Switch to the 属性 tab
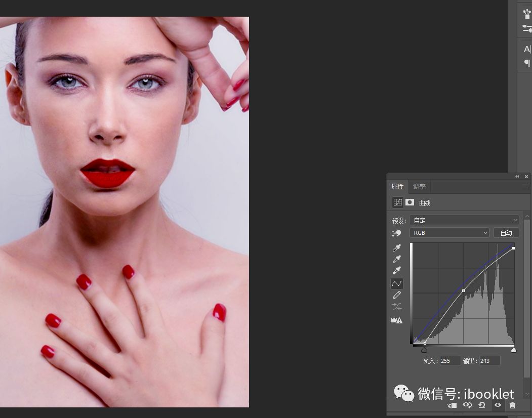The image size is (532, 418). (x=398, y=187)
